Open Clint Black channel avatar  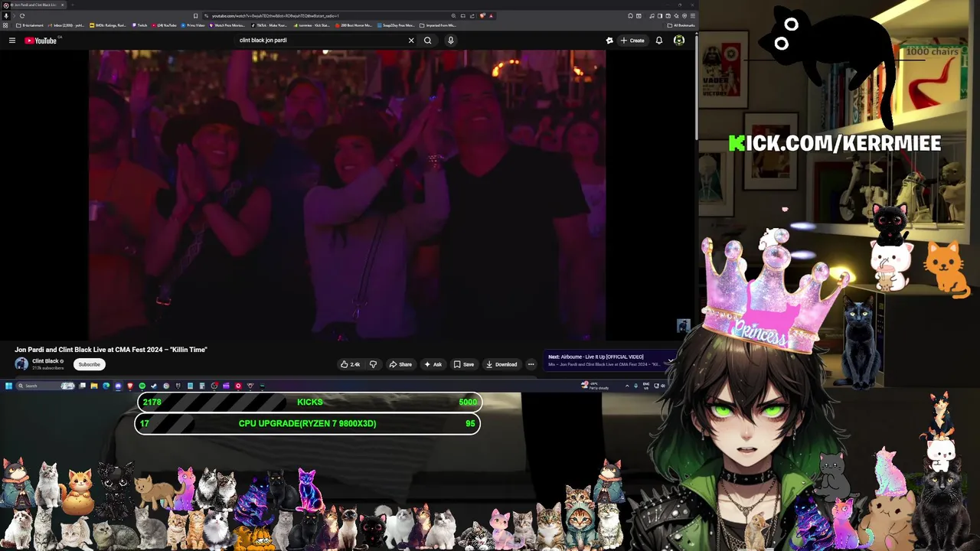coord(21,364)
